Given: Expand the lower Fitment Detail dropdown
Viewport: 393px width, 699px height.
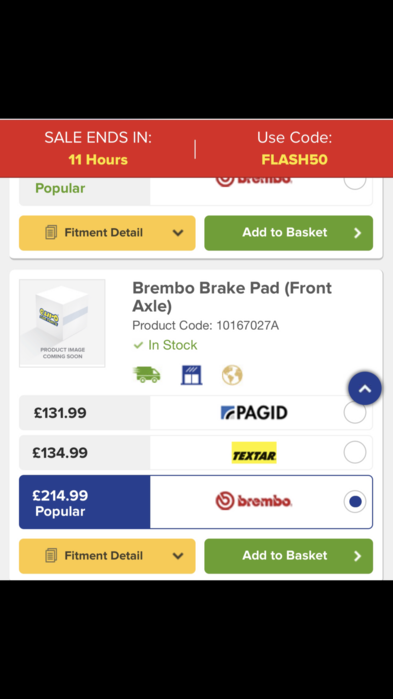Looking at the screenshot, I should point(107,556).
